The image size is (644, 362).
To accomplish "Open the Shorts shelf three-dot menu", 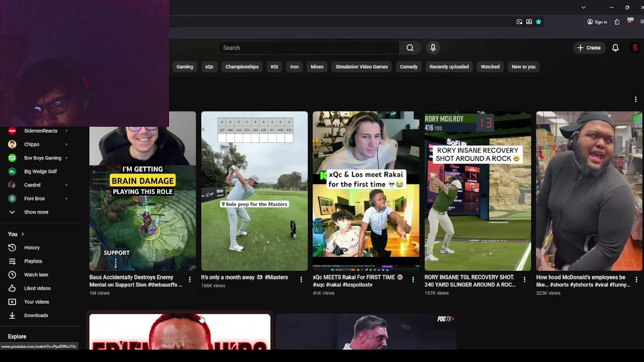I will [635, 99].
